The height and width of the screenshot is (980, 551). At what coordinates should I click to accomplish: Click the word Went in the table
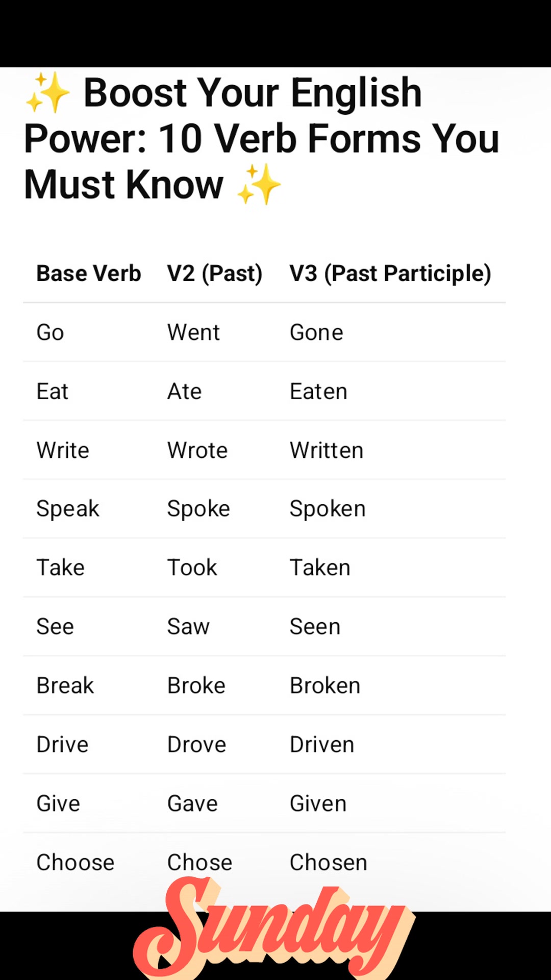[x=193, y=333]
